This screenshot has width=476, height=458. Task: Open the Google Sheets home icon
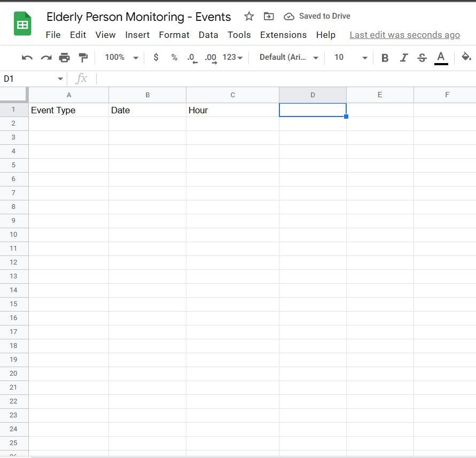(x=22, y=24)
